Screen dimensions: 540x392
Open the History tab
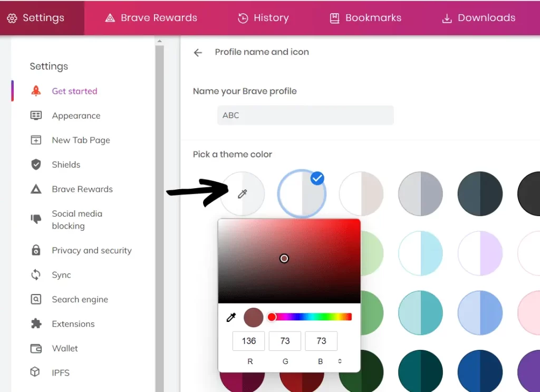coord(264,18)
